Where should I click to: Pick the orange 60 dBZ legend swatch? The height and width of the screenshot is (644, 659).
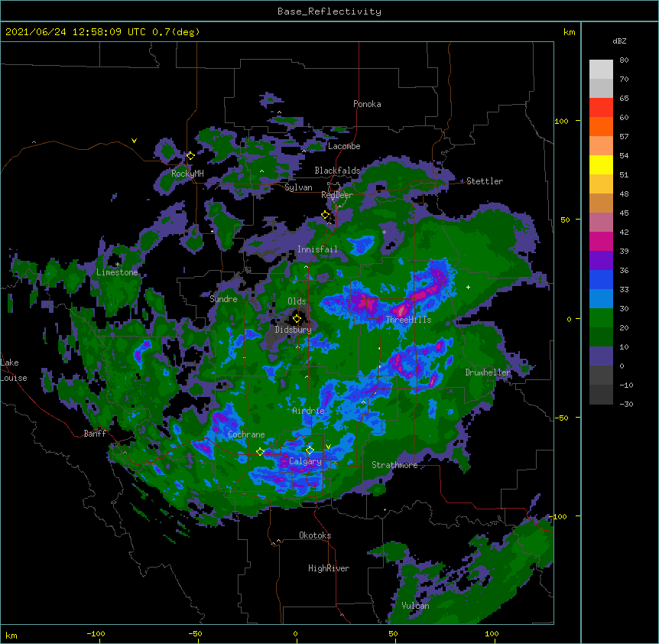point(601,126)
